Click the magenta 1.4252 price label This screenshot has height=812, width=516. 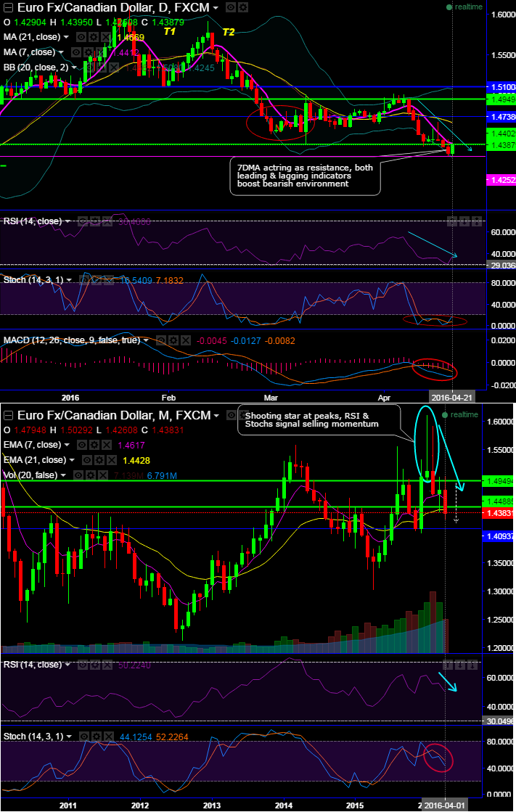coord(501,180)
